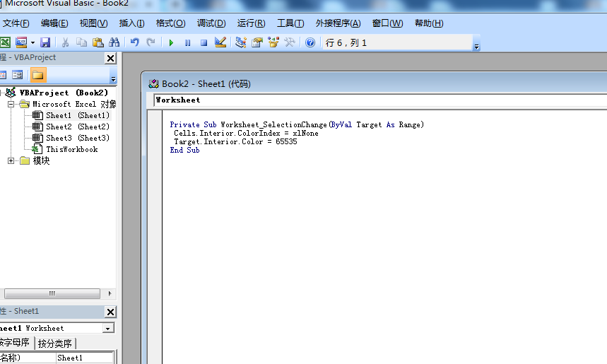Click the blue Help question mark icon
607x364 pixels.
pyautogui.click(x=310, y=43)
